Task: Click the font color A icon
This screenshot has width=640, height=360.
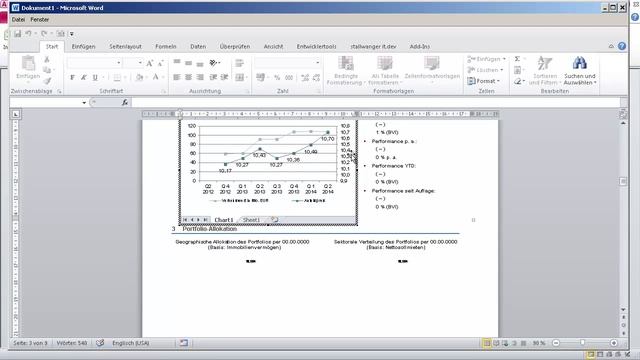Action: click(156, 77)
